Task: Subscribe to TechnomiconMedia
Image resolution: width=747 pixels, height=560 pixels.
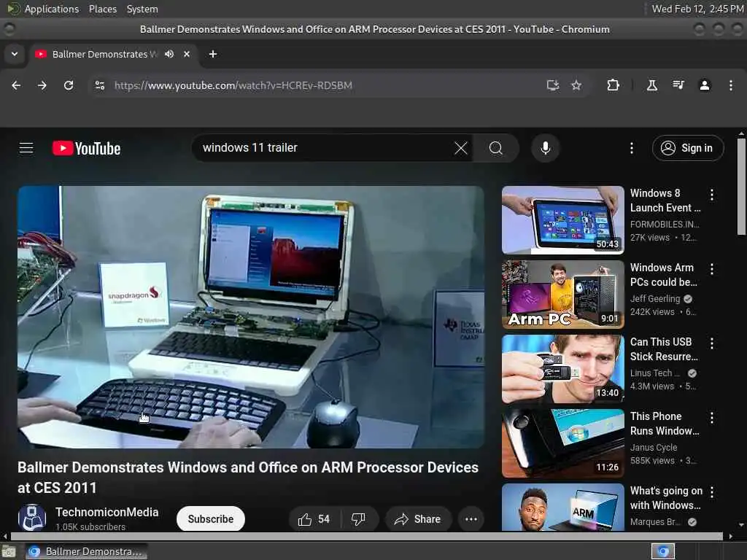Action: 211,519
